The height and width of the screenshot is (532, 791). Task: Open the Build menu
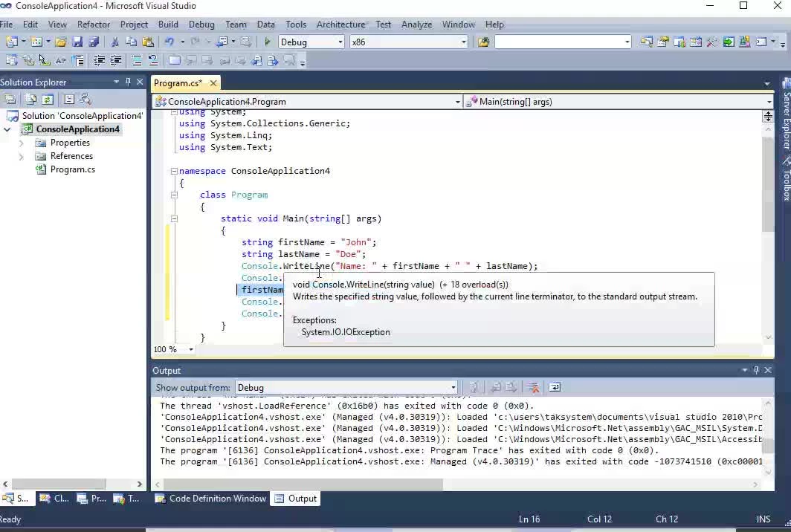[168, 25]
